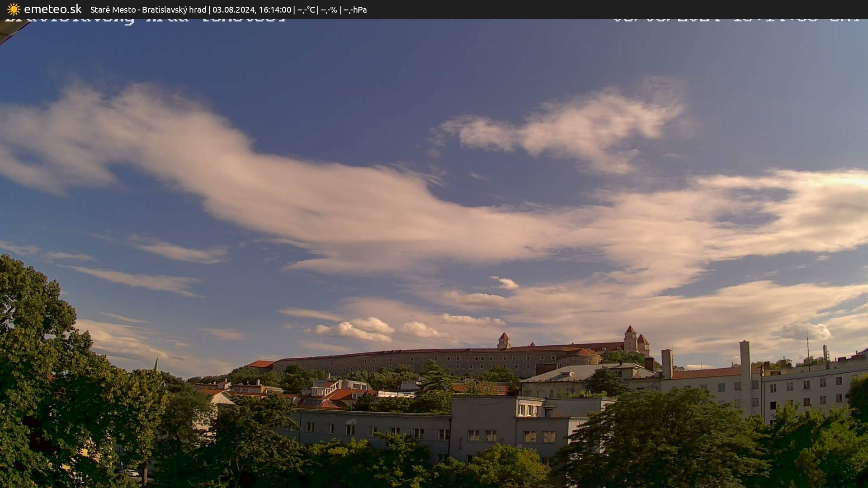
Task: Click the humidity placeholder --,-%
Action: (x=329, y=9)
